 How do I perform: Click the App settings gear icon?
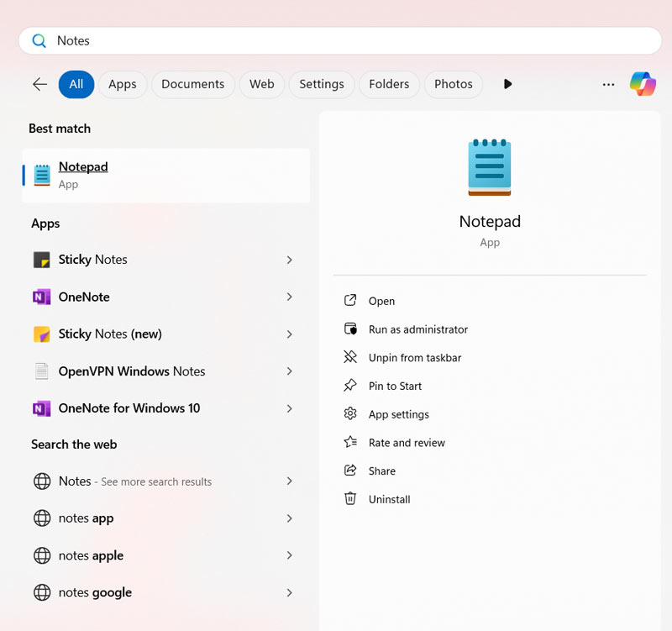[350, 413]
